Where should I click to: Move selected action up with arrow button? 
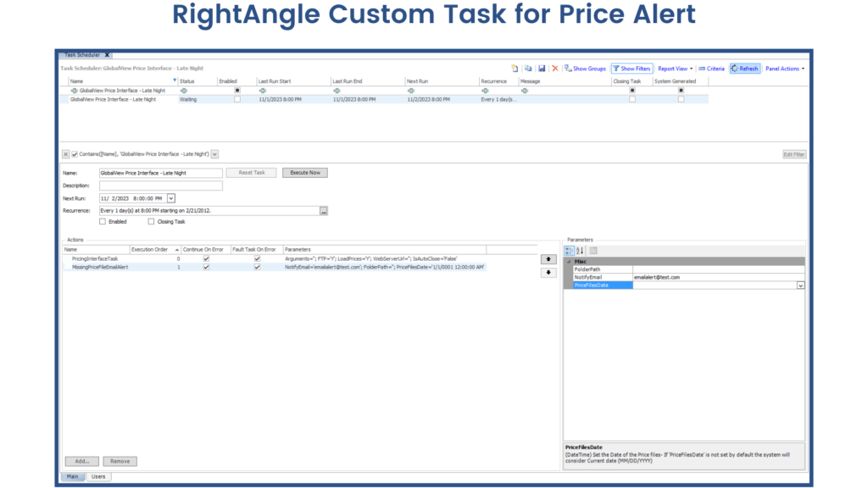click(x=548, y=258)
